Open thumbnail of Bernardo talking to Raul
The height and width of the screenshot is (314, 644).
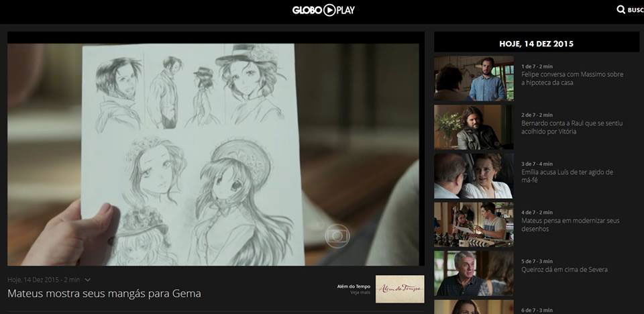[x=474, y=127]
